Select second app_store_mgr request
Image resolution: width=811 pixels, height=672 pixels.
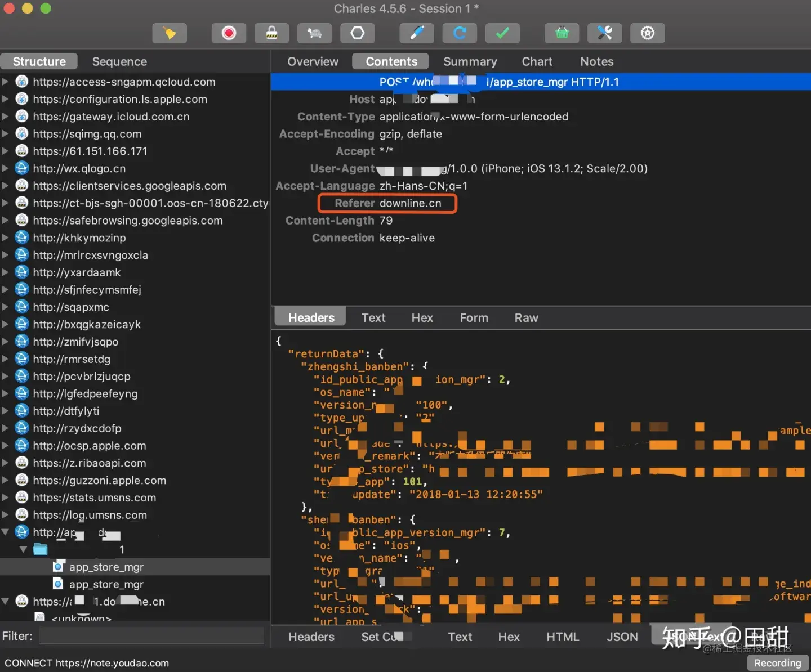tap(106, 584)
